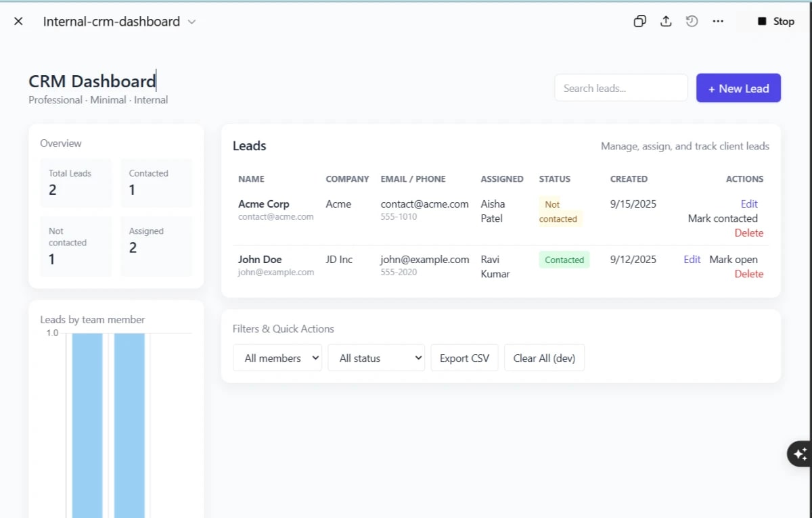Close the project with the X icon

point(18,21)
